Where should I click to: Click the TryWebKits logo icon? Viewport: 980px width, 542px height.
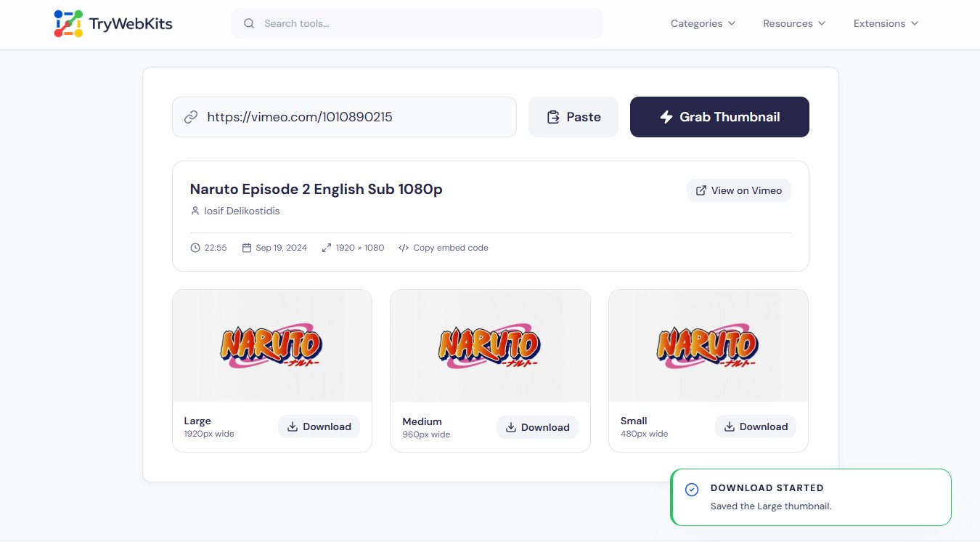coord(68,23)
